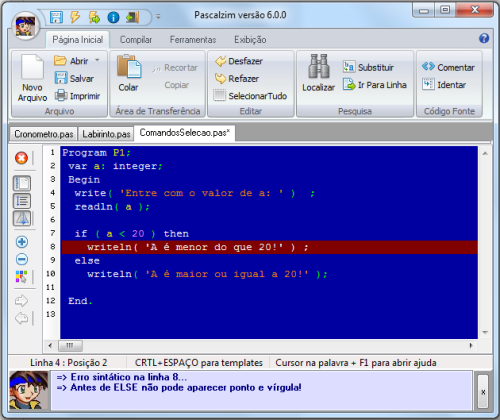Switch to the Compilar ribbon tab

(136, 40)
